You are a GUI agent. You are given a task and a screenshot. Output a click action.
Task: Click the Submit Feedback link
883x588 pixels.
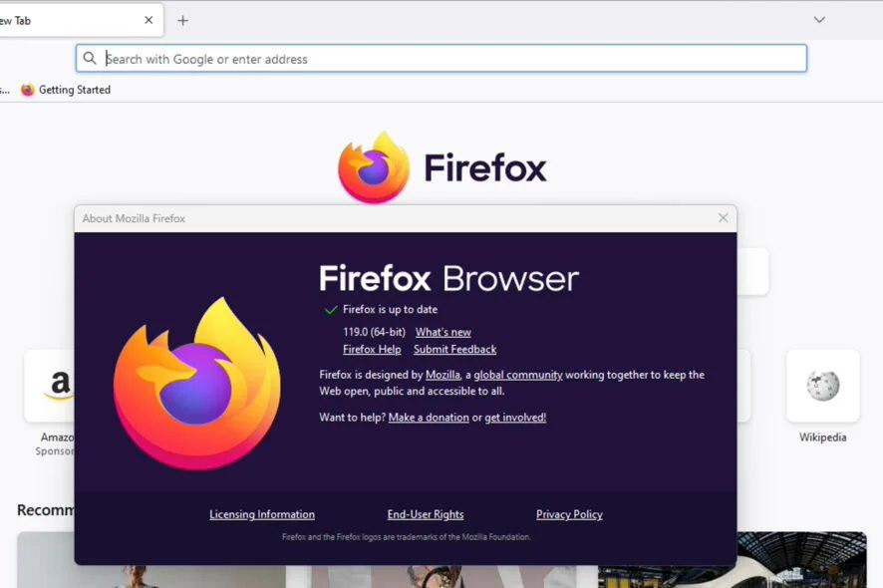pyautogui.click(x=455, y=349)
